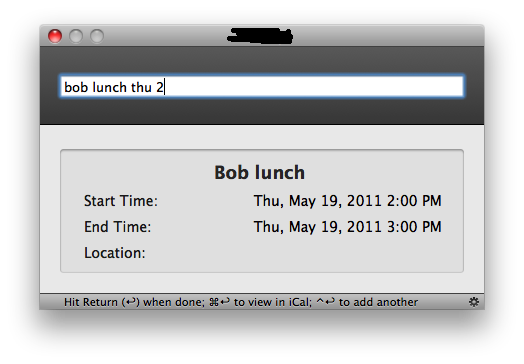
Task: Click empty title bar area right of title
Action: [388, 36]
